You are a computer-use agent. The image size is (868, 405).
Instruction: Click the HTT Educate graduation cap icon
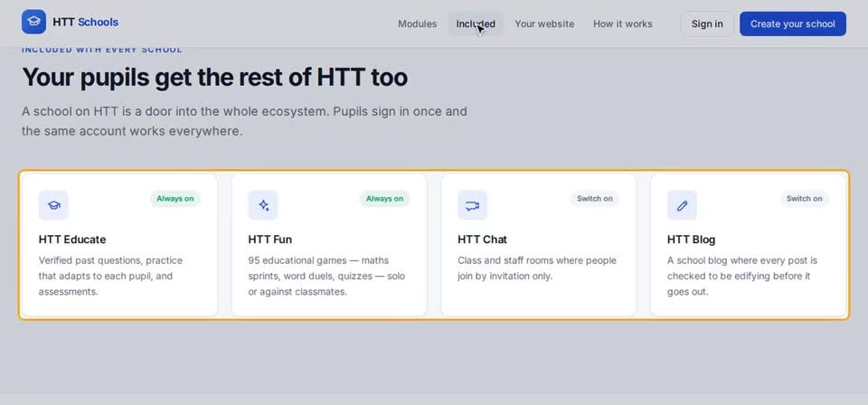tap(53, 205)
